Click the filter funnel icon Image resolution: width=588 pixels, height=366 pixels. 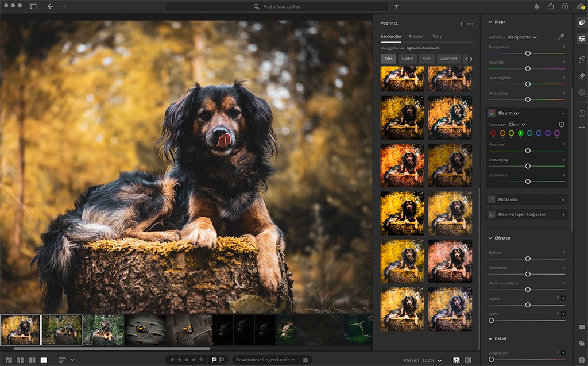tap(396, 7)
